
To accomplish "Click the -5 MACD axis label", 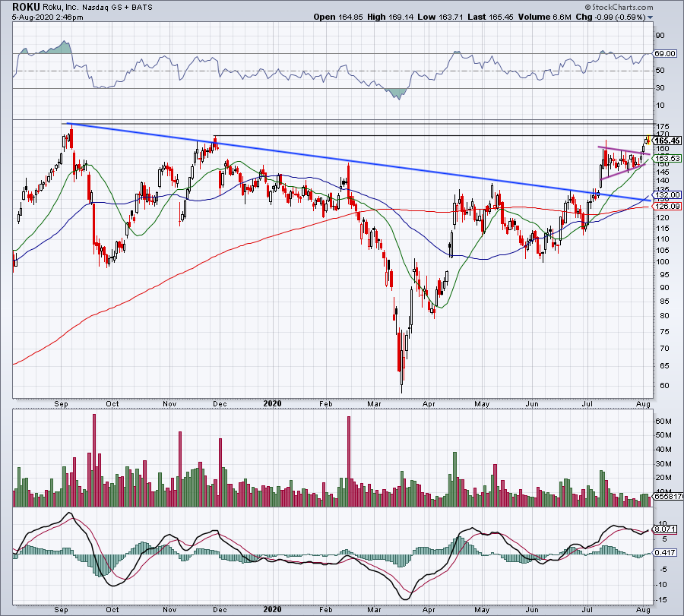I will click(x=663, y=570).
